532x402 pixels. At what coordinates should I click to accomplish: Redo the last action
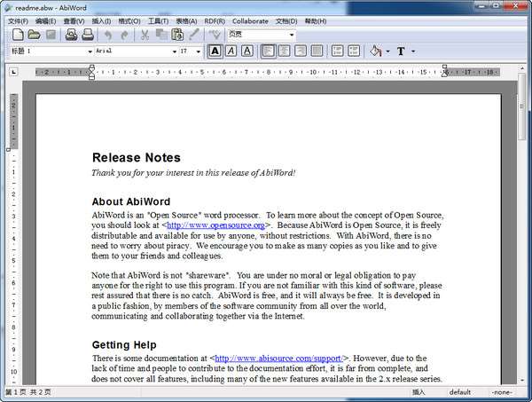point(124,35)
